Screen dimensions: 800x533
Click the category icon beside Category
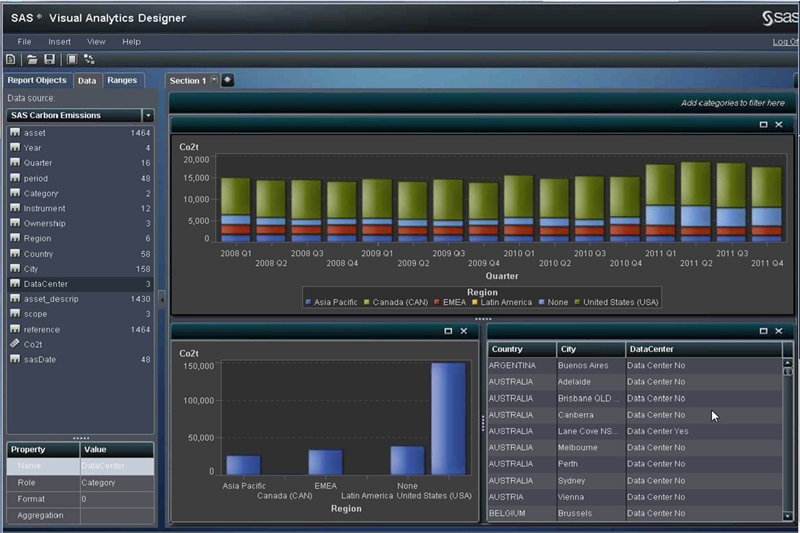(x=15, y=193)
